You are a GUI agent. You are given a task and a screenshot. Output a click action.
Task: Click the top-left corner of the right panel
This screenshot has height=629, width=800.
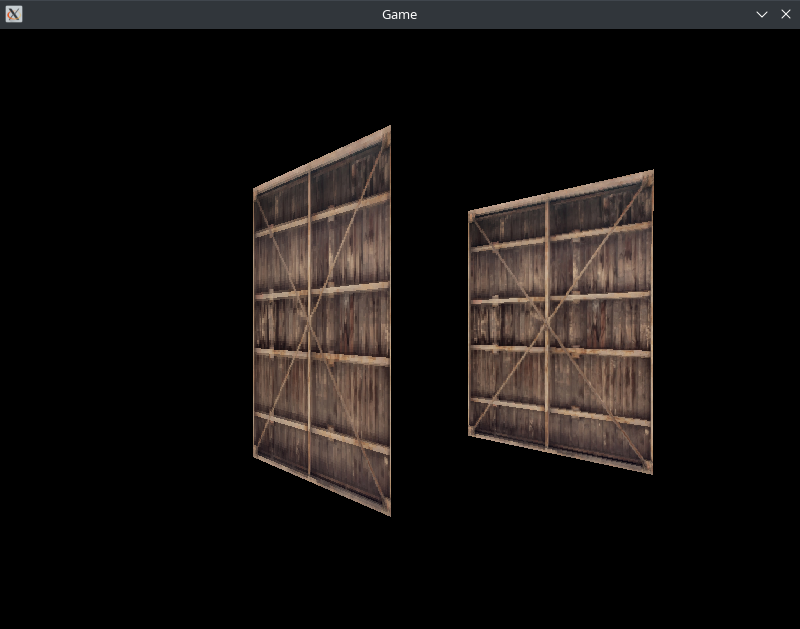[x=470, y=213]
